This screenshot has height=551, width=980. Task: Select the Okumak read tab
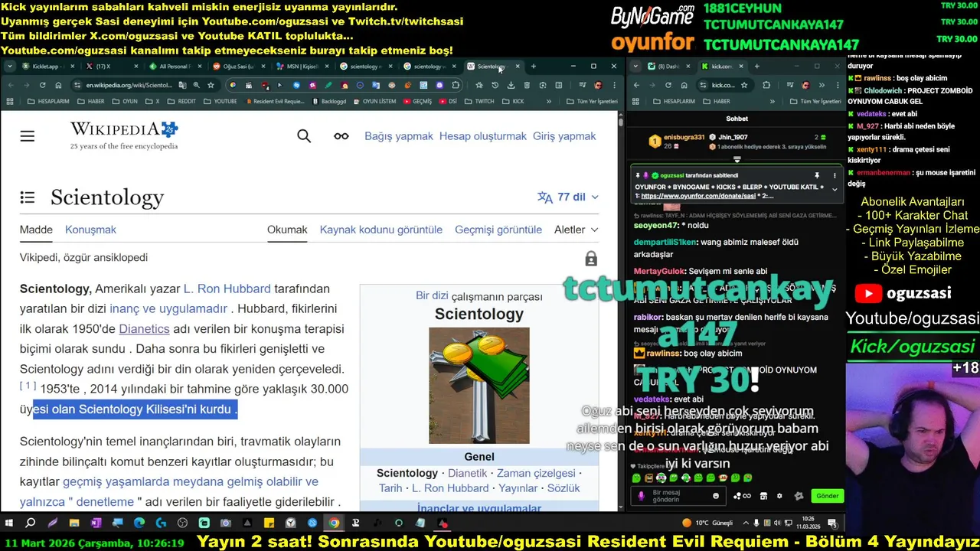(287, 230)
